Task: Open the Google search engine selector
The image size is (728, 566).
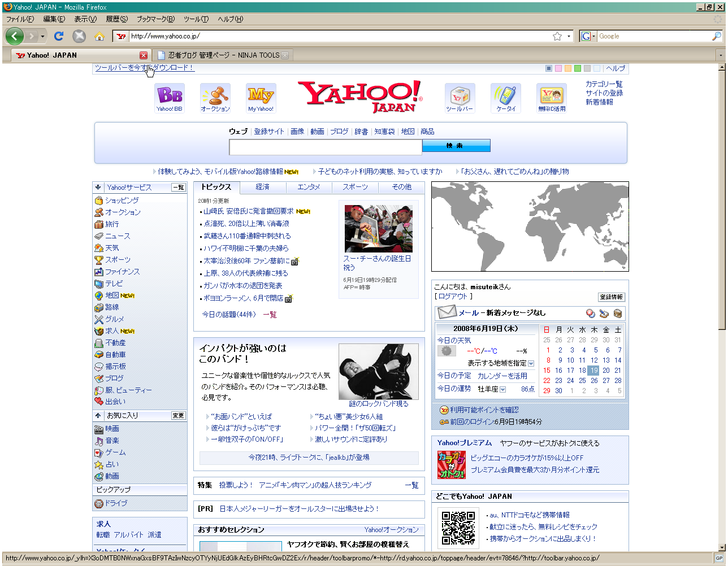Action: tap(588, 36)
